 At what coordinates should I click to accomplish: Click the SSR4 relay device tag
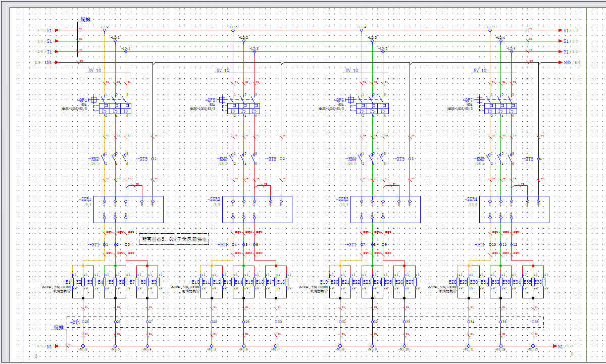[471, 199]
